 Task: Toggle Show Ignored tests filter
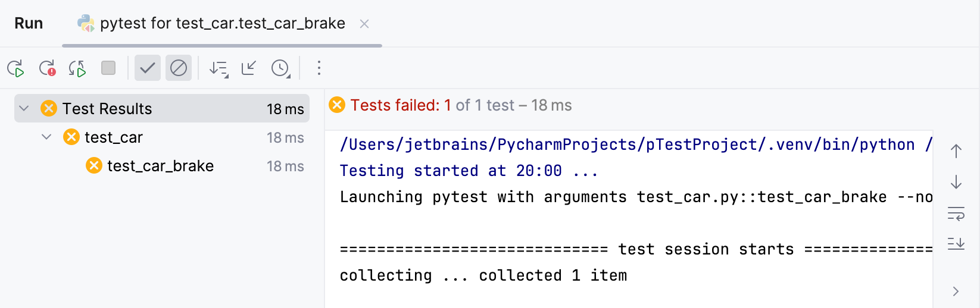pos(179,68)
